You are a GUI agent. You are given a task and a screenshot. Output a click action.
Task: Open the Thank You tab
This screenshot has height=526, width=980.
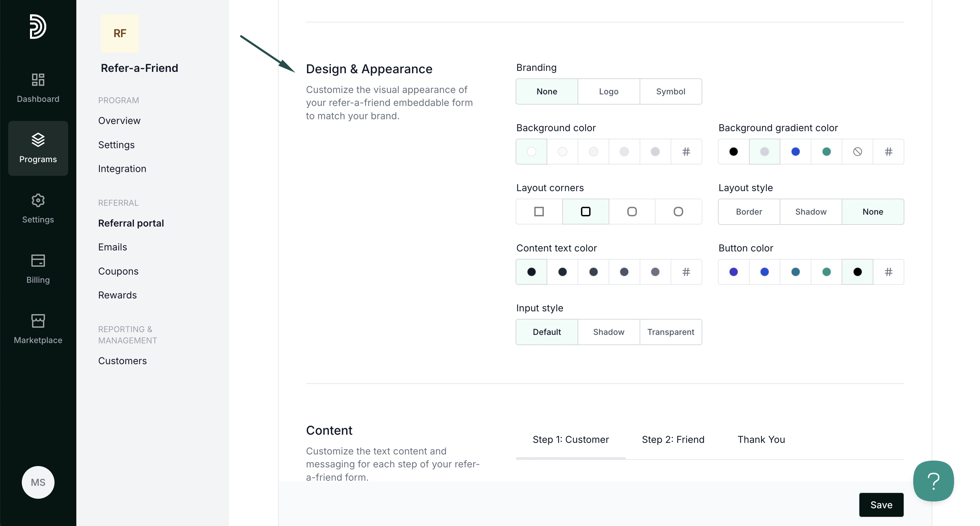point(761,440)
